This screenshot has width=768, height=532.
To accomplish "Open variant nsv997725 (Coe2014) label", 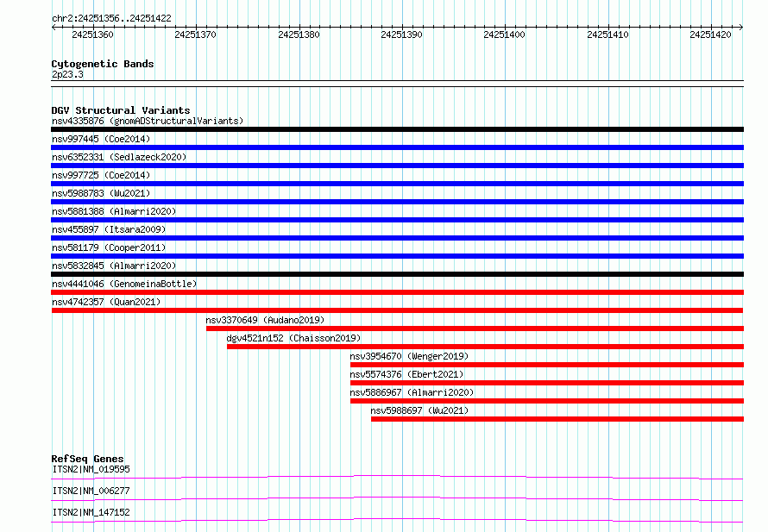I will (x=101, y=175).
